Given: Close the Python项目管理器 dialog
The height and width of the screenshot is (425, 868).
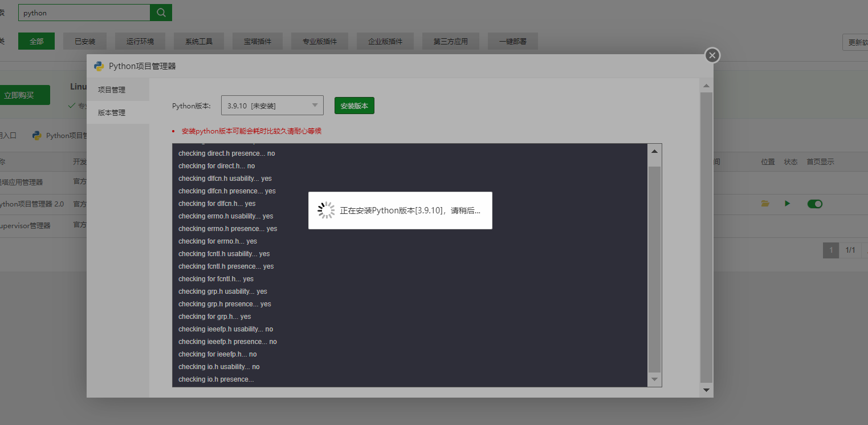Looking at the screenshot, I should click(712, 55).
